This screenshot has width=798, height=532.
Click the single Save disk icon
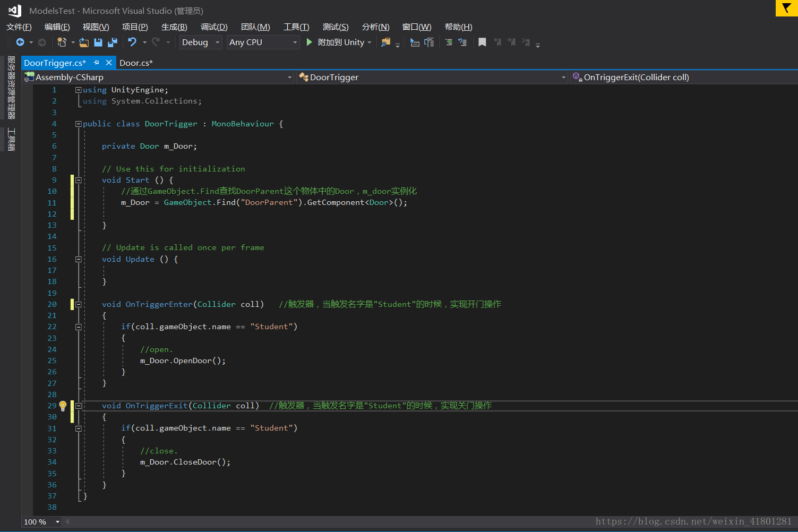(98, 42)
